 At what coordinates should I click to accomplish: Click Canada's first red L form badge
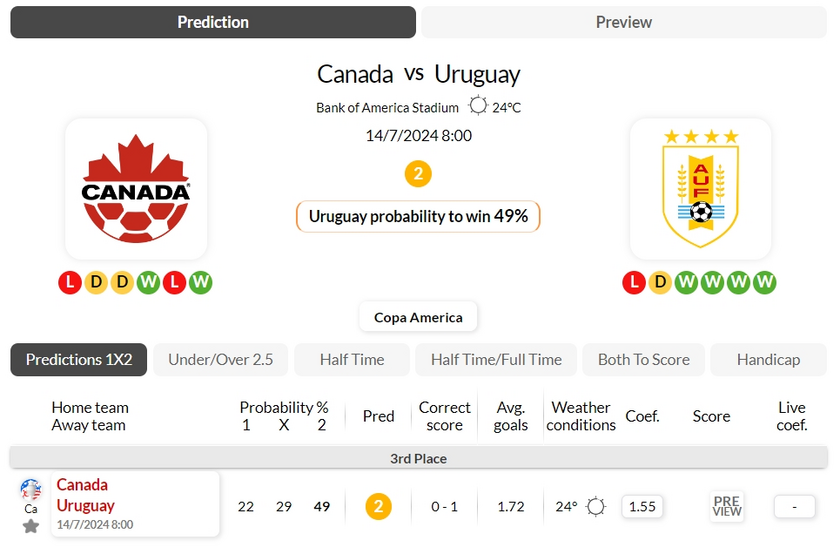70,282
